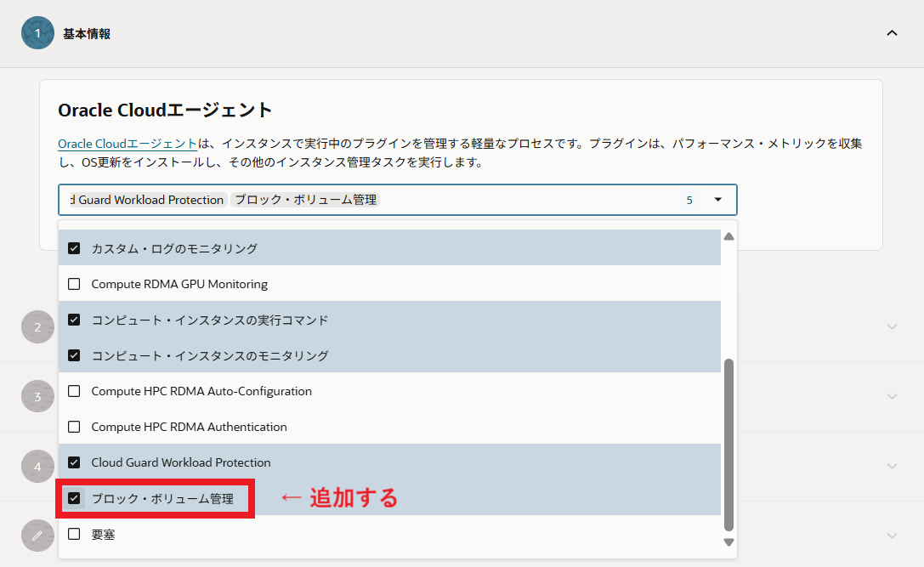Open the Oracle Cloudエージェント link

pyautogui.click(x=128, y=144)
